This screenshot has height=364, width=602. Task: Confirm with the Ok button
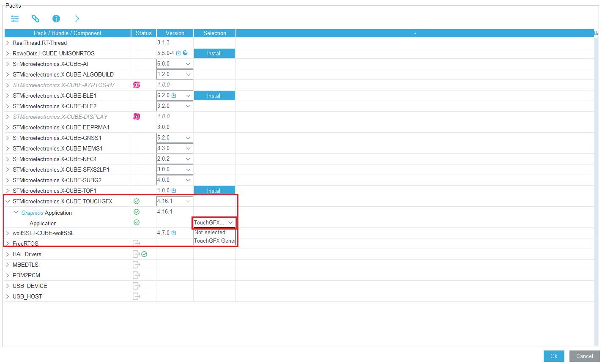tap(554, 356)
